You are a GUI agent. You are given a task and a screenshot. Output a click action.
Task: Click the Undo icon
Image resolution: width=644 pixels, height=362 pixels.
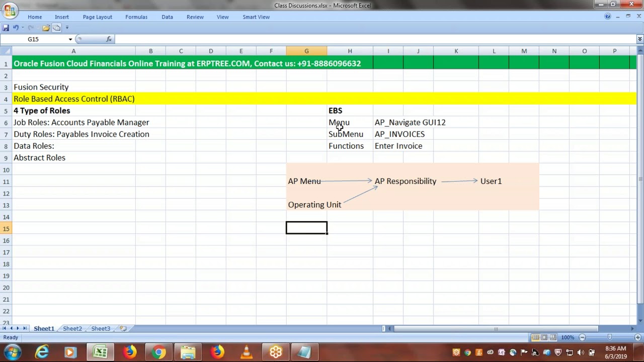[x=16, y=28]
